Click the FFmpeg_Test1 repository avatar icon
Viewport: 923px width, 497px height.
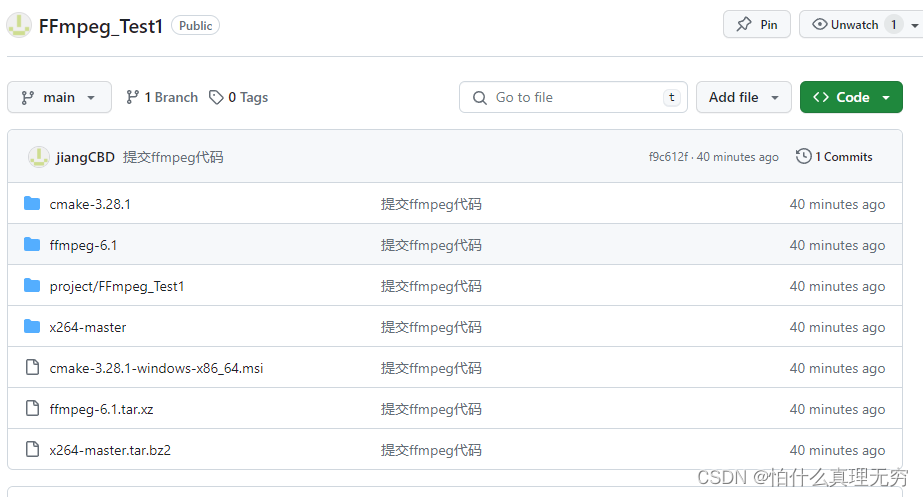click(19, 25)
